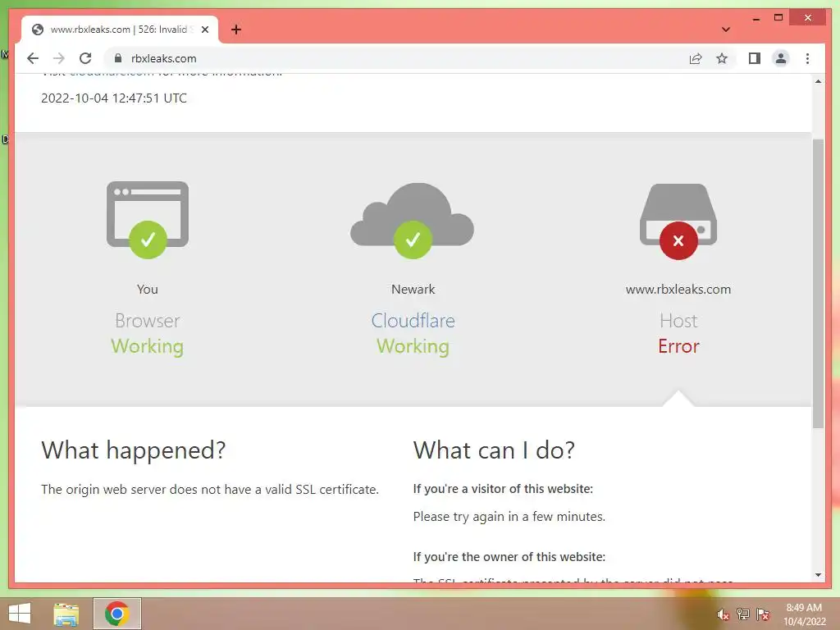Select the www.rbxleaks.com 526 tab
Viewport: 840px width, 630px height.
120,30
